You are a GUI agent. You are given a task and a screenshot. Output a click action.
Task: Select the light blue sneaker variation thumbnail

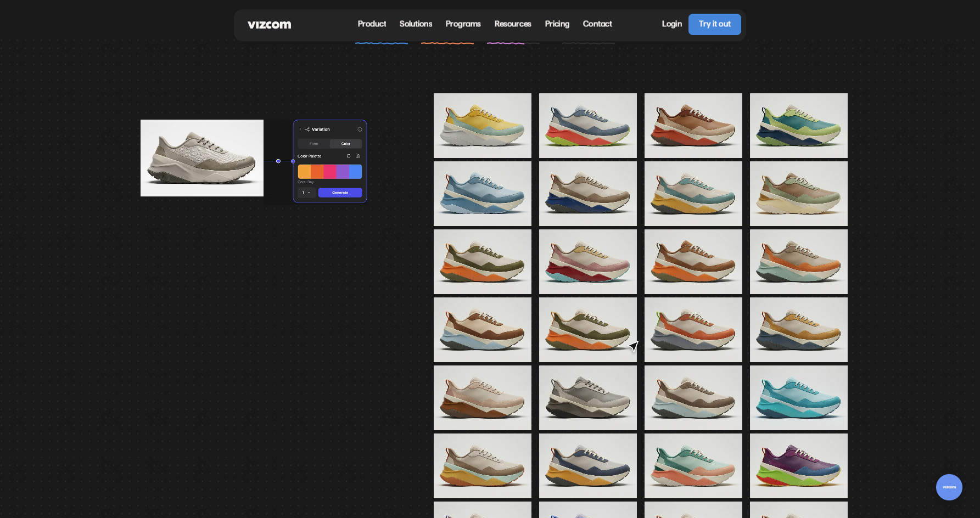pos(482,193)
